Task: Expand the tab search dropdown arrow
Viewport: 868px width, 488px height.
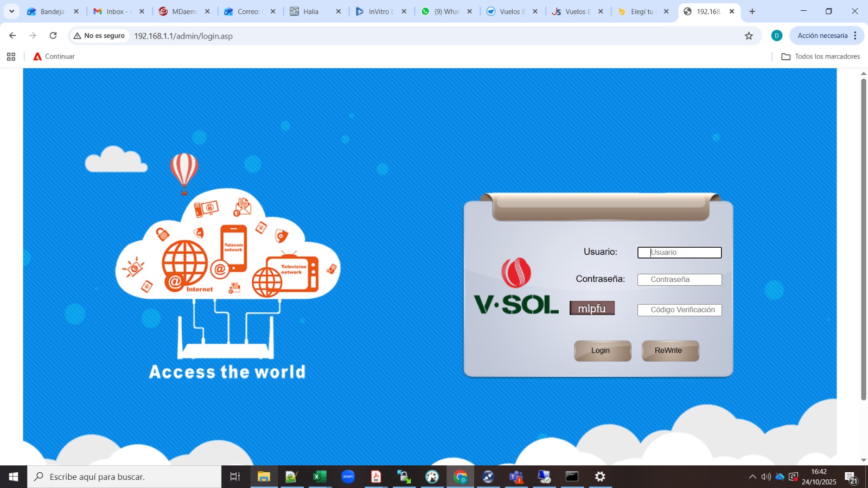Action: point(11,11)
